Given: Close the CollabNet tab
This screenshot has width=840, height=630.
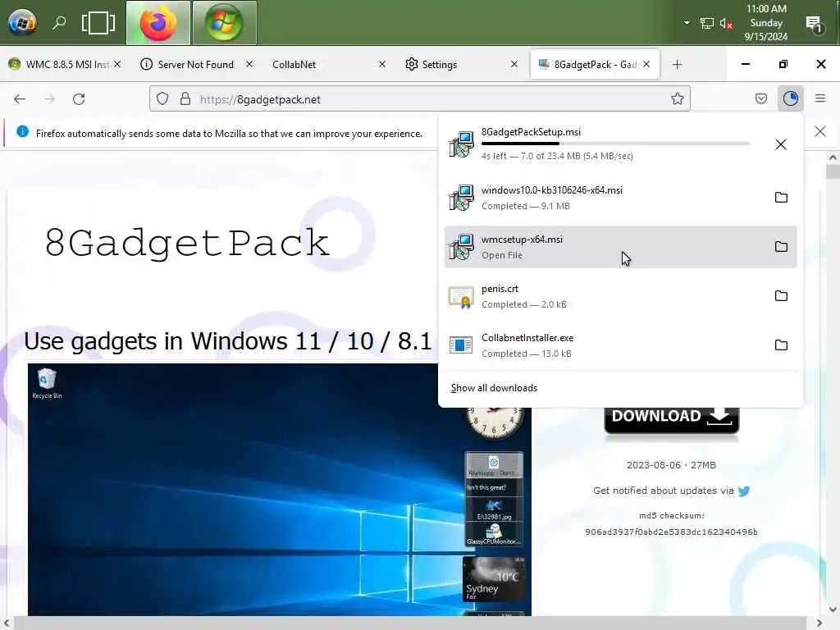Looking at the screenshot, I should (x=382, y=64).
